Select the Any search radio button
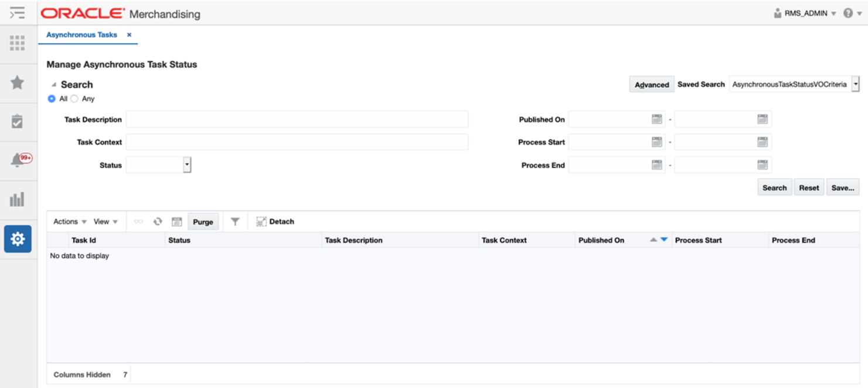The width and height of the screenshot is (868, 388). (x=74, y=98)
